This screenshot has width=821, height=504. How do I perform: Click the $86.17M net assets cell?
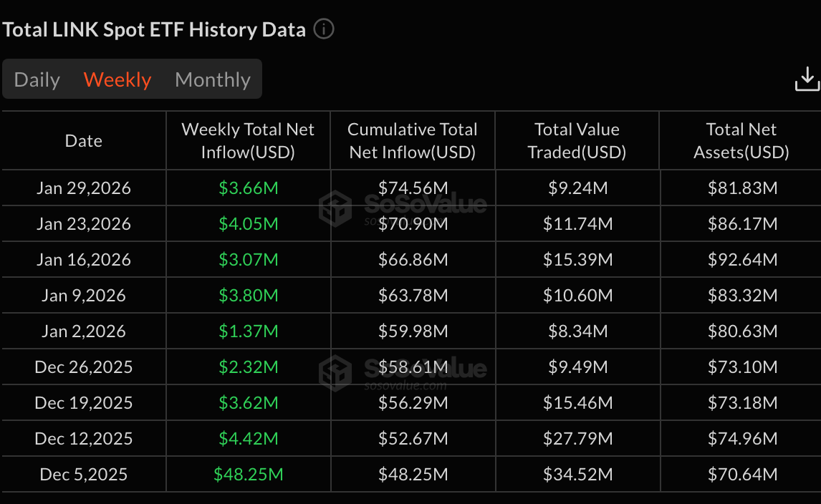click(741, 224)
